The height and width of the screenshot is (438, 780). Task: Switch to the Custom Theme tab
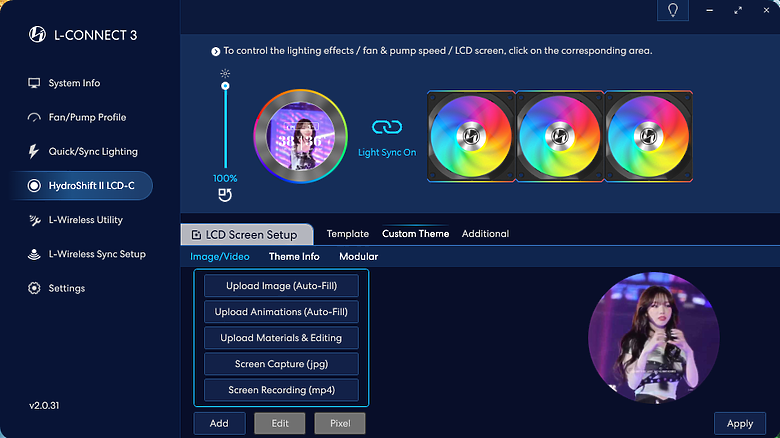pyautogui.click(x=415, y=234)
